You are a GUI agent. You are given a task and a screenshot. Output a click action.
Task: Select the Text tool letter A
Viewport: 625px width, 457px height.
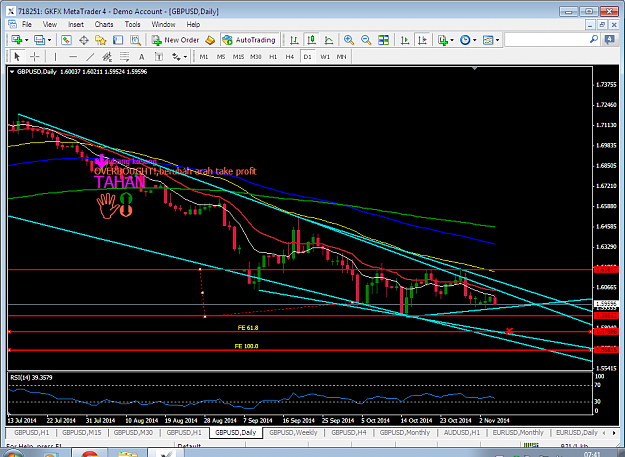point(142,57)
